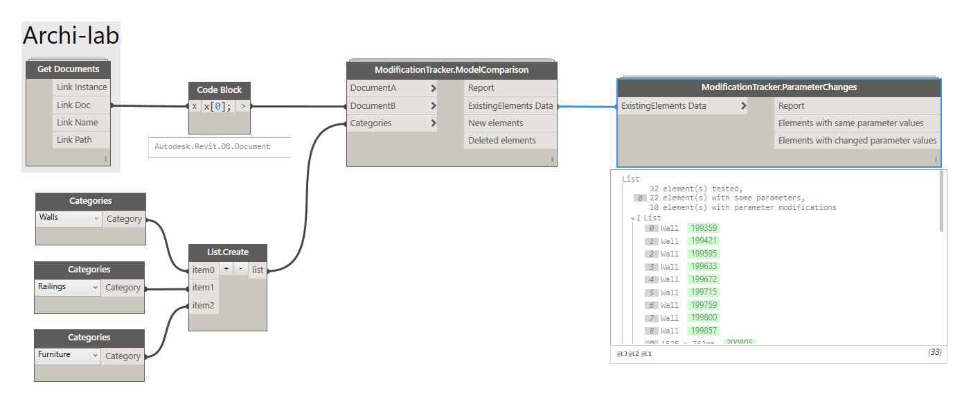Image resolution: width=980 pixels, height=418 pixels.
Task: Click the DocumentA input chevron
Action: [433, 88]
